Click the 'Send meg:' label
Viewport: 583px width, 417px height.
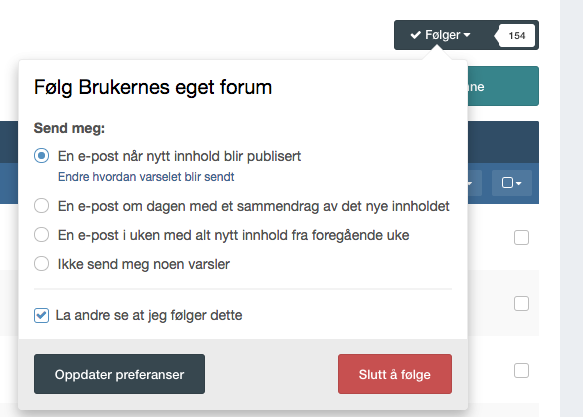(x=69, y=128)
